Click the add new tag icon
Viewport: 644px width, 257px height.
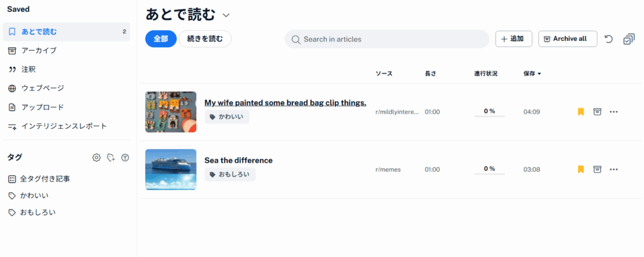[x=111, y=158]
